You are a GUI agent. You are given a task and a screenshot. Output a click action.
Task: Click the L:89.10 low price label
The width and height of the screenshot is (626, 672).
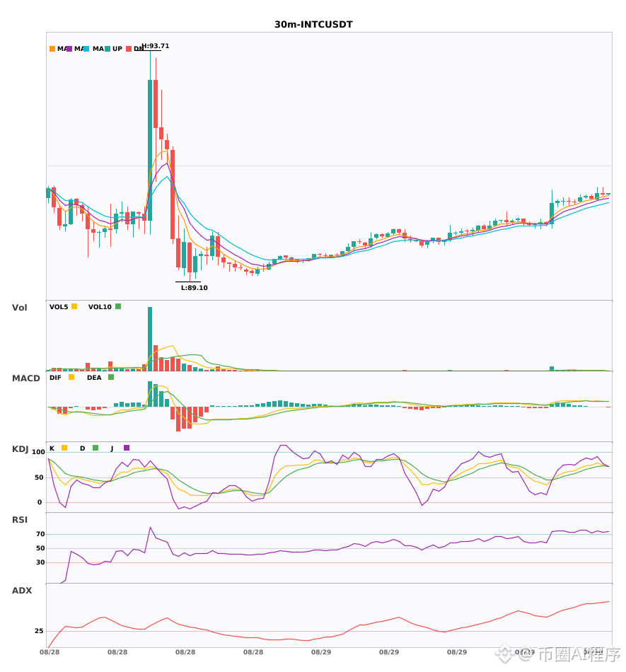coord(194,288)
